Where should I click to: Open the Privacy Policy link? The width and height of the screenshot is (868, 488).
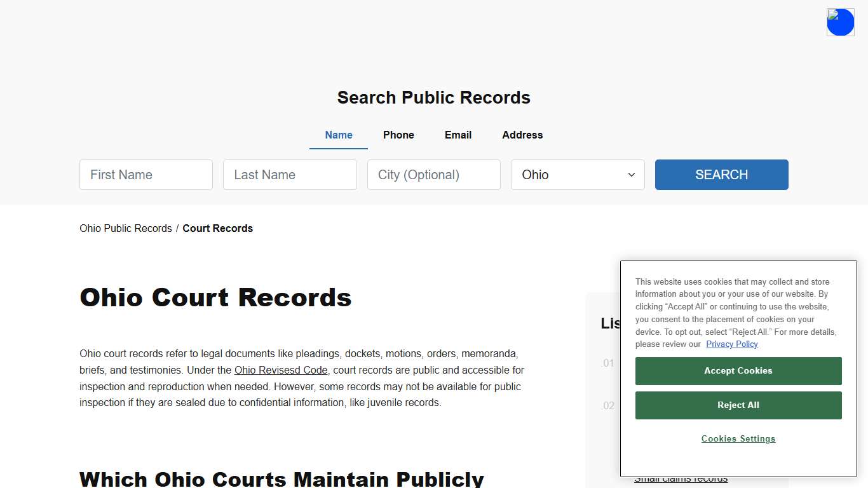coord(731,344)
